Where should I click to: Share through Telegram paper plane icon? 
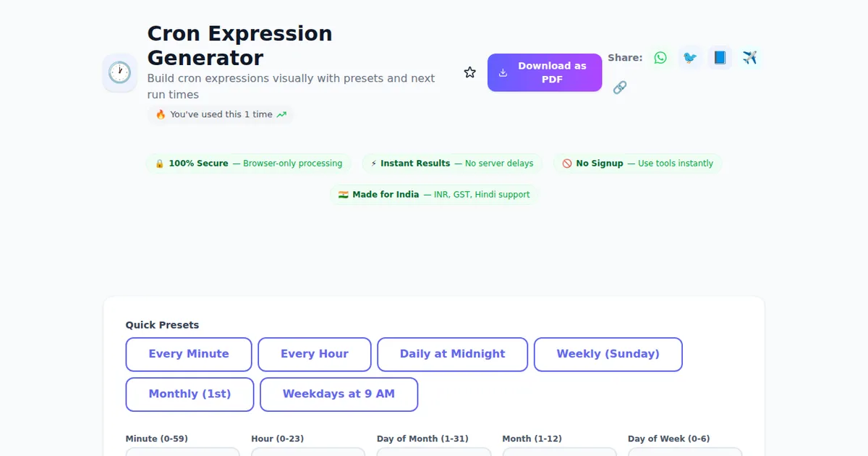(x=749, y=58)
